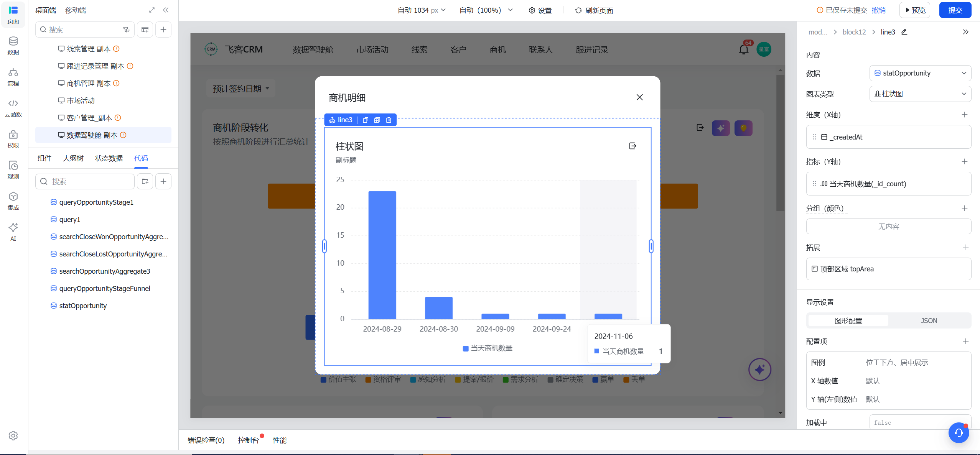Select the 图形配置 segmented option
Image resolution: width=980 pixels, height=455 pixels.
pos(848,320)
